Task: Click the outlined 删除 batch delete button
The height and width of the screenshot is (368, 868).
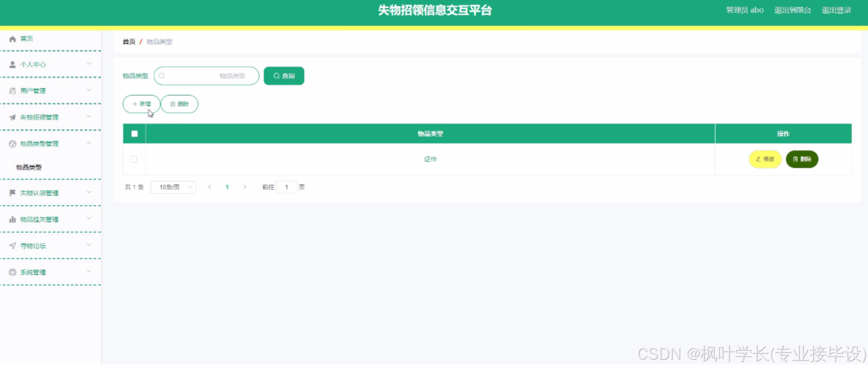Action: [179, 104]
